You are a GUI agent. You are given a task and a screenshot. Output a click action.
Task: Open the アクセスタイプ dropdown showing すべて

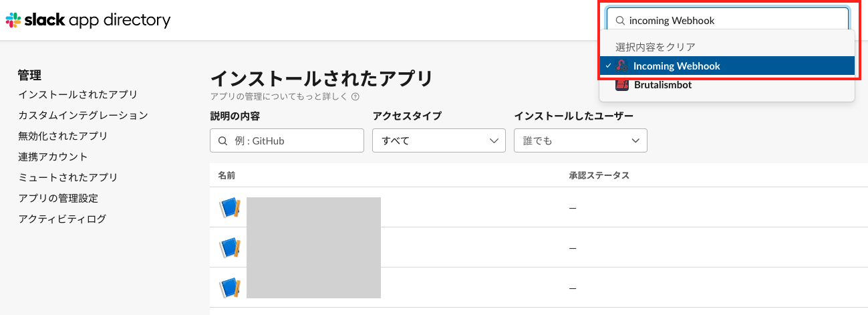point(439,140)
